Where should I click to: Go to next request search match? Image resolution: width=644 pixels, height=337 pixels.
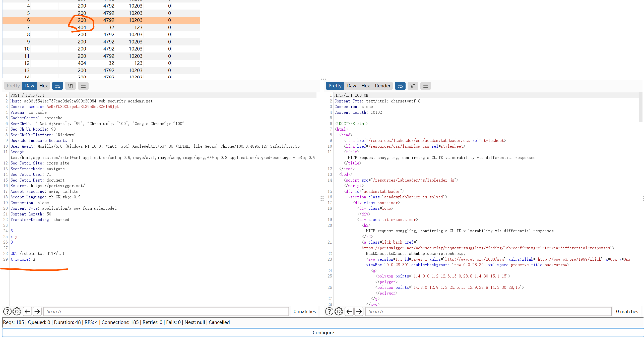coord(37,311)
